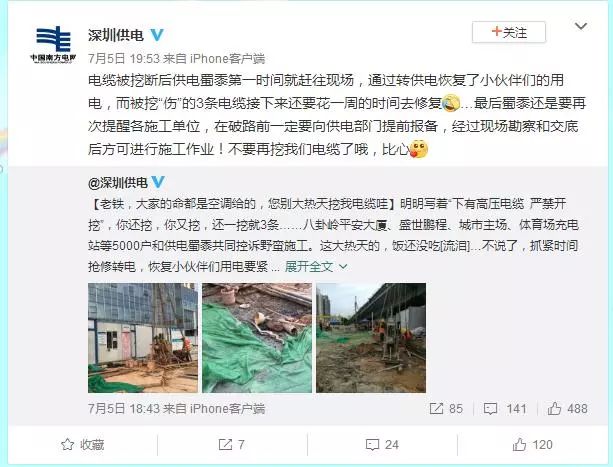Image resolution: width=613 pixels, height=467 pixels.
Task: Open third photo of the muddy site
Action: coord(371,338)
